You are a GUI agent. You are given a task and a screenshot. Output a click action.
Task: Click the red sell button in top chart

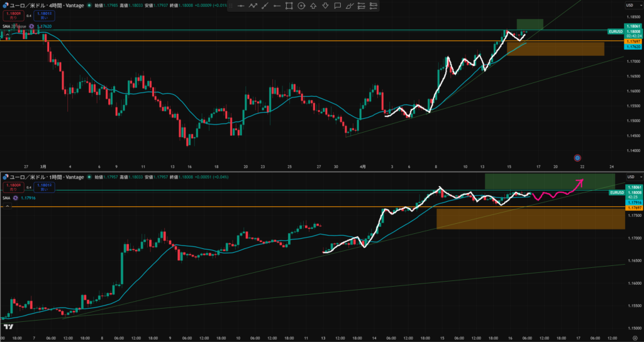[x=12, y=14]
